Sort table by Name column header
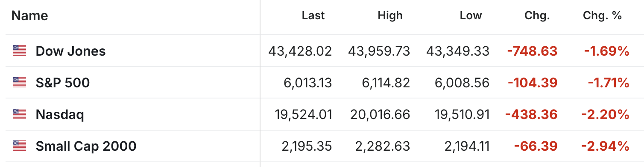 pyautogui.click(x=29, y=16)
